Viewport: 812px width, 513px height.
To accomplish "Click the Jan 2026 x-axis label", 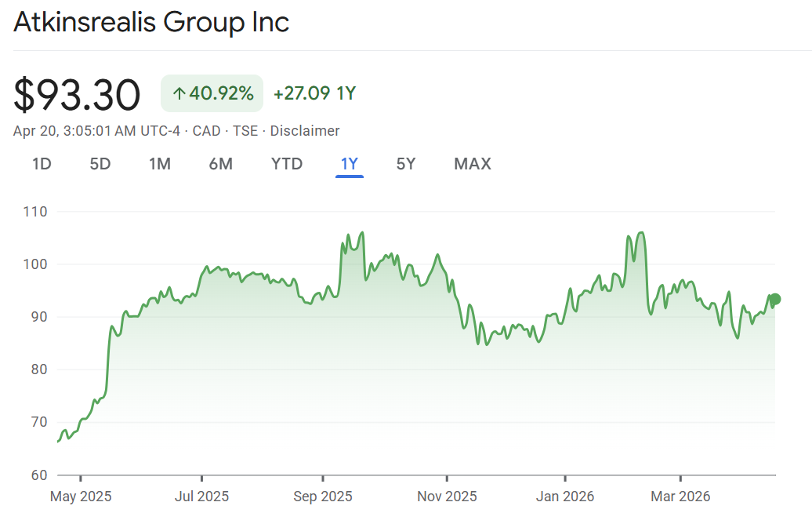I will 564,497.
